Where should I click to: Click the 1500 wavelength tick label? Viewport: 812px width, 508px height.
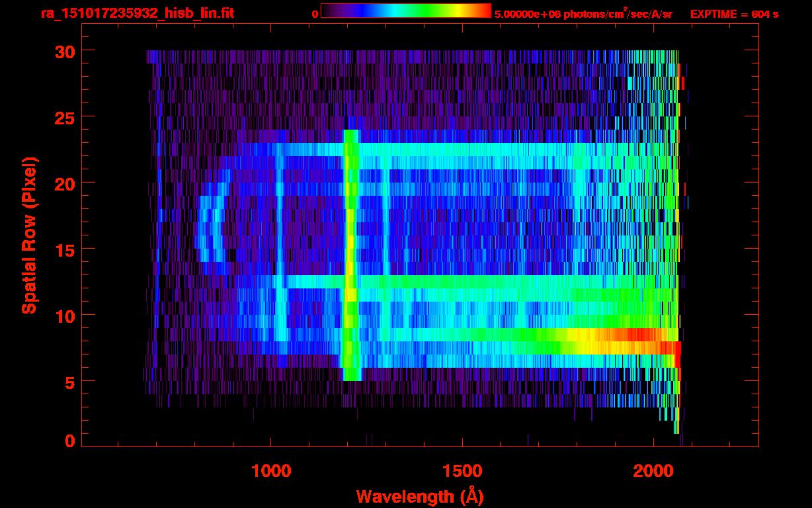[x=462, y=471]
